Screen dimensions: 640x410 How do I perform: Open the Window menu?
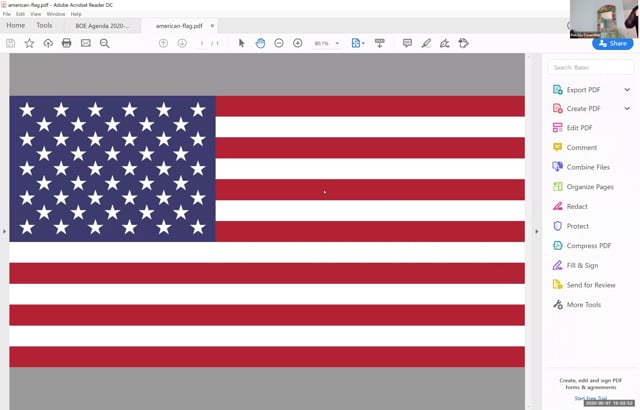tap(56, 14)
